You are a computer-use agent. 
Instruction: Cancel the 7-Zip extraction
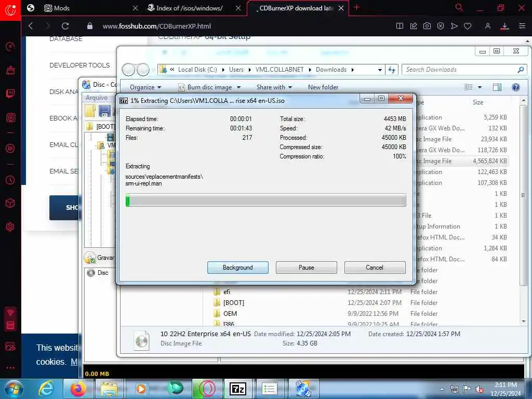(x=375, y=268)
